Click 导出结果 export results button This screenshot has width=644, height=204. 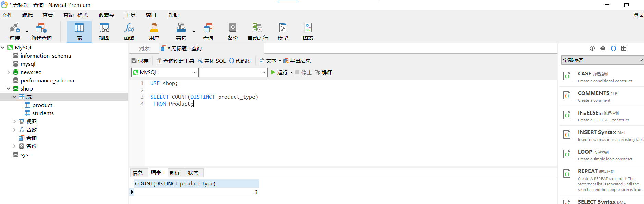click(297, 61)
